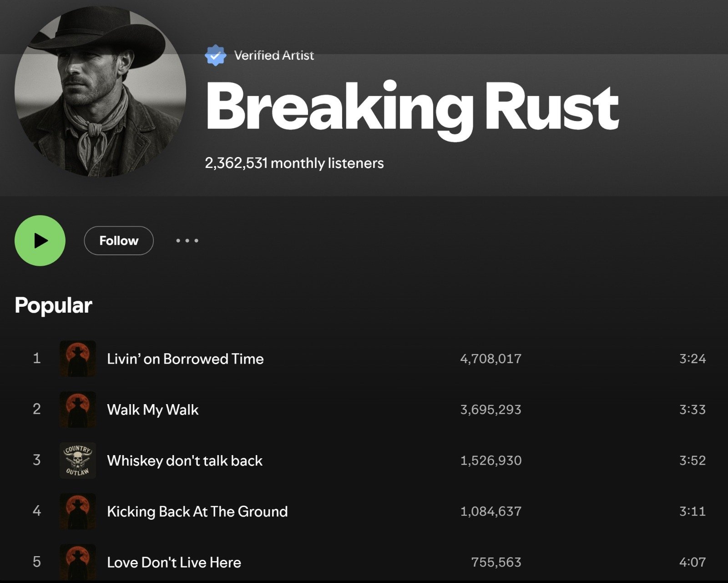
Task: Click the monthly listeners count text
Action: pos(294,163)
